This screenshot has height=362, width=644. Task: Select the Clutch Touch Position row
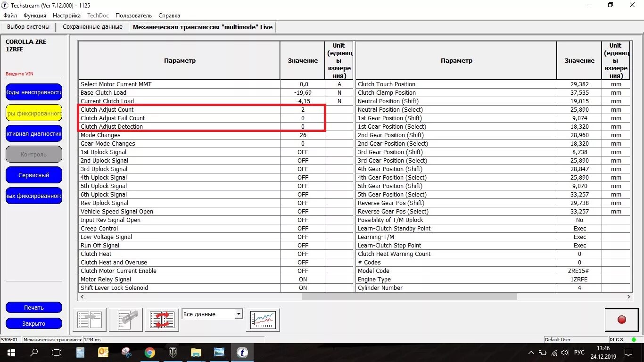[x=493, y=84]
